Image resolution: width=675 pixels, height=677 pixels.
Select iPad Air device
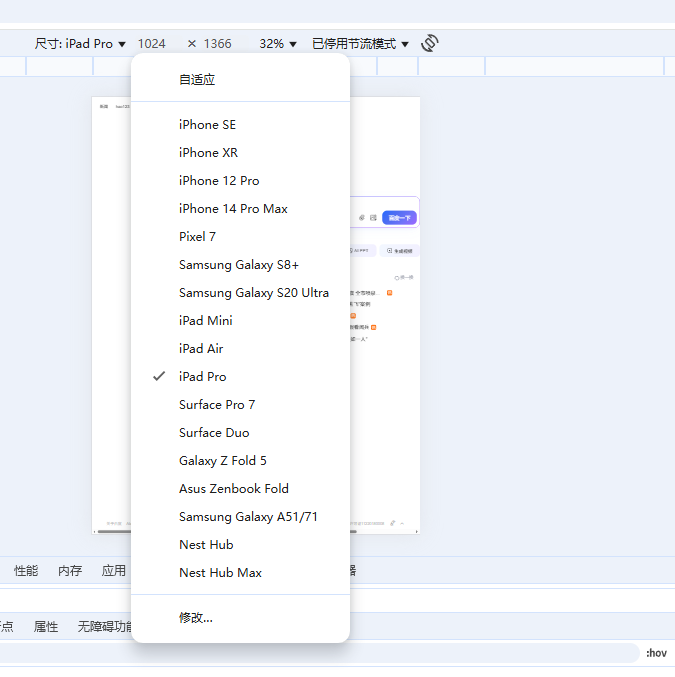tap(241, 348)
